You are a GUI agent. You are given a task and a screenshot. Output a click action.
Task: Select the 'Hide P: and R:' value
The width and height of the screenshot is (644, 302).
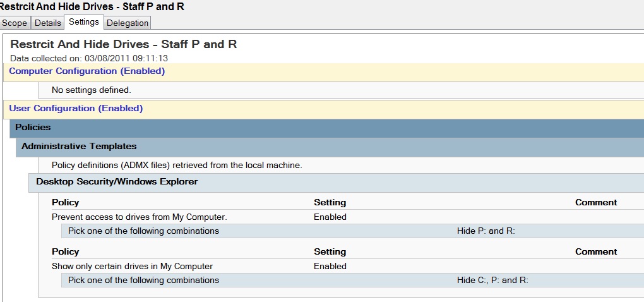[486, 231]
